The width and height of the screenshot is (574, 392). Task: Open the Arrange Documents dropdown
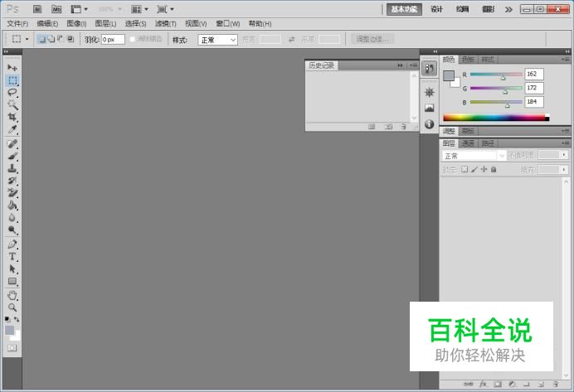coord(139,9)
